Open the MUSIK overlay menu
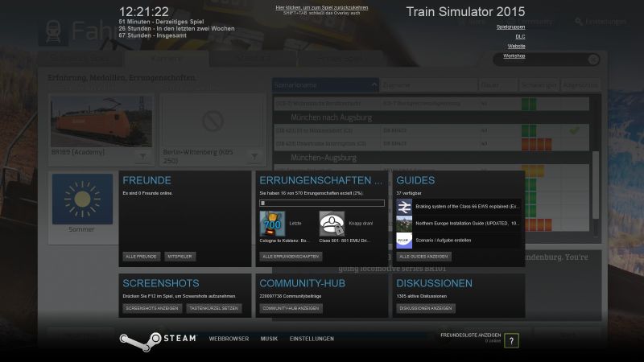Viewport: 644px width, 362px height. tap(269, 339)
